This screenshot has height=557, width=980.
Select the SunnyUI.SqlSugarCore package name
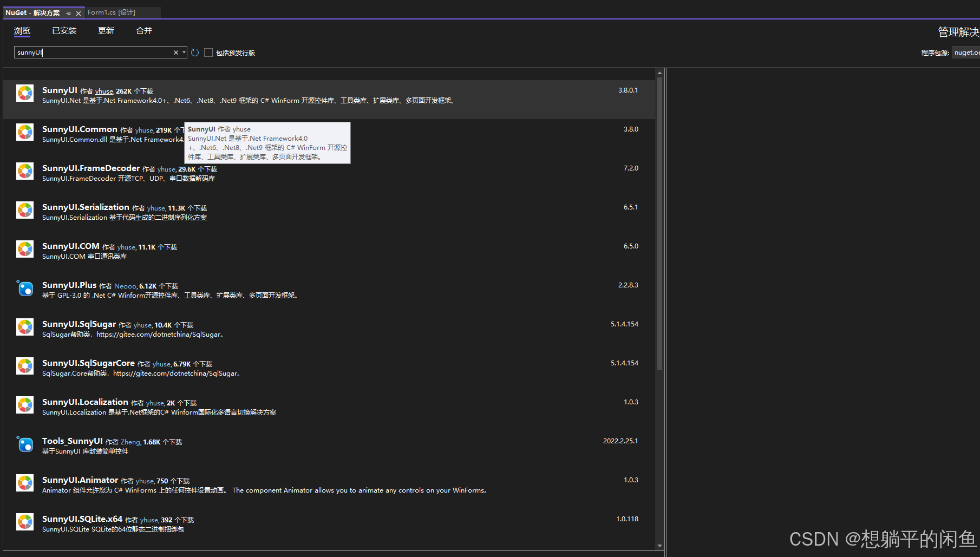(88, 363)
